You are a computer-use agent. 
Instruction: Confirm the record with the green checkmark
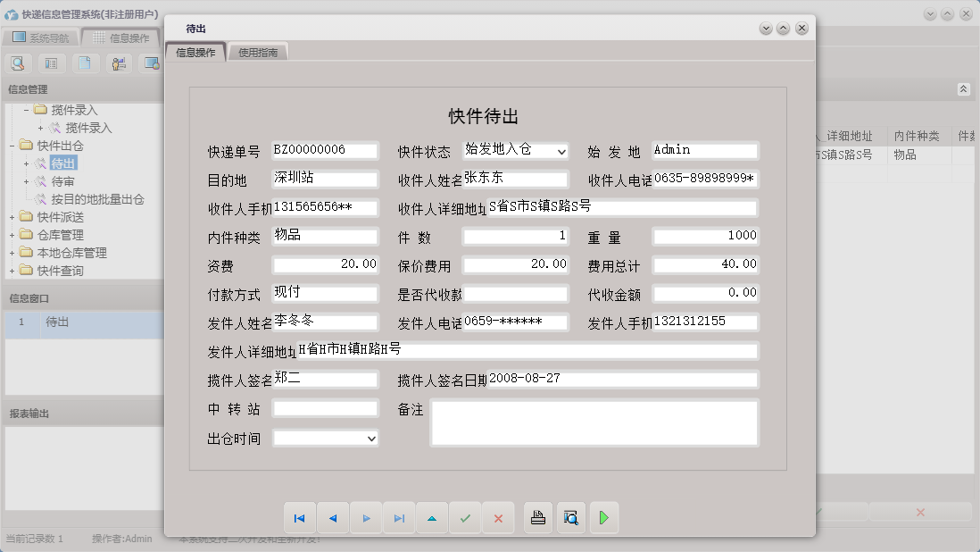point(465,517)
